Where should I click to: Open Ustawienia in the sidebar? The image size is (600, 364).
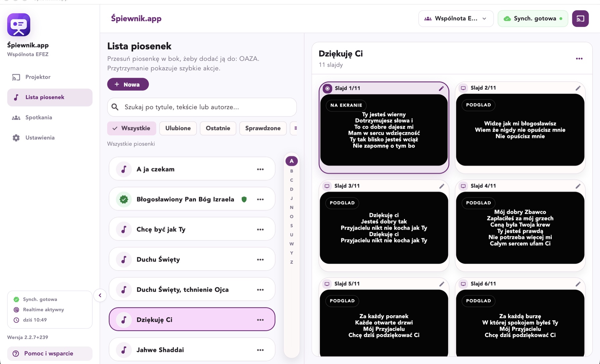click(x=50, y=138)
